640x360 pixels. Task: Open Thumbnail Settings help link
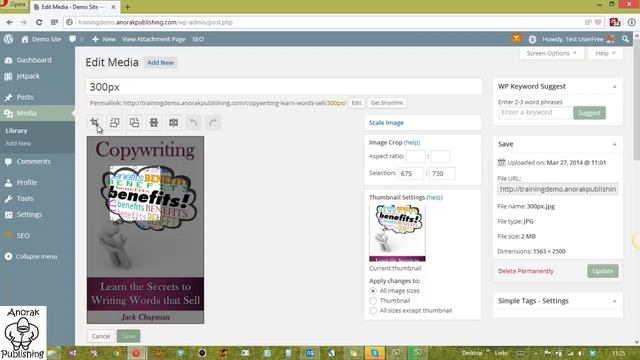(434, 197)
